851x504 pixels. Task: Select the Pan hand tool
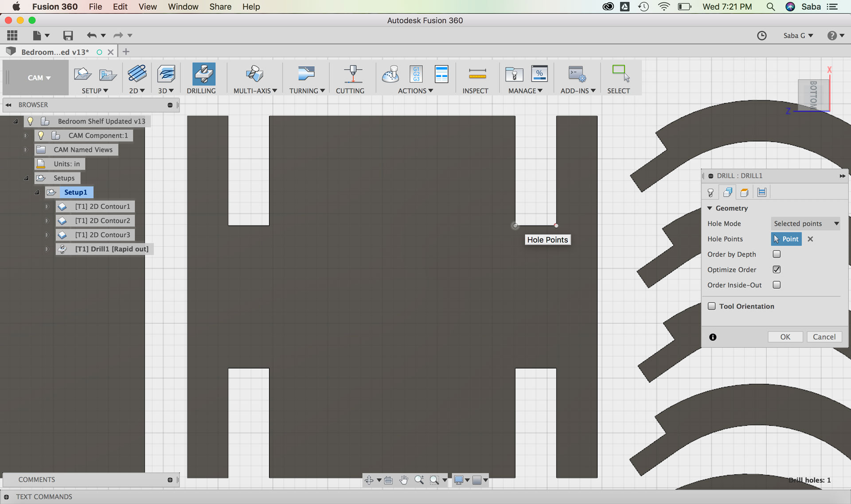[403, 480]
